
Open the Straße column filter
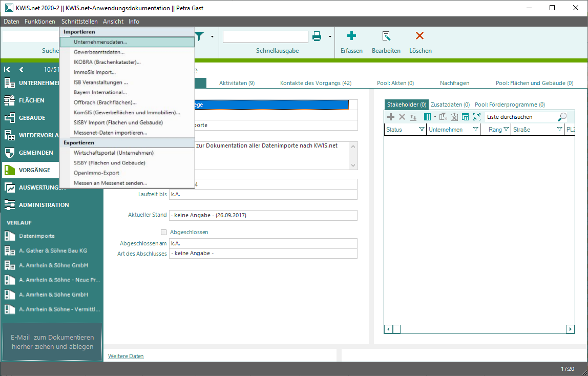click(x=559, y=129)
